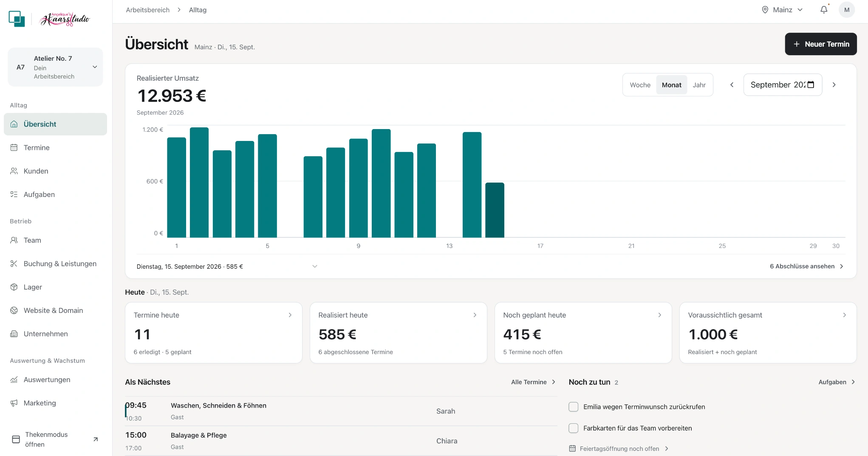Open the Realisiert heute card

[x=399, y=333]
